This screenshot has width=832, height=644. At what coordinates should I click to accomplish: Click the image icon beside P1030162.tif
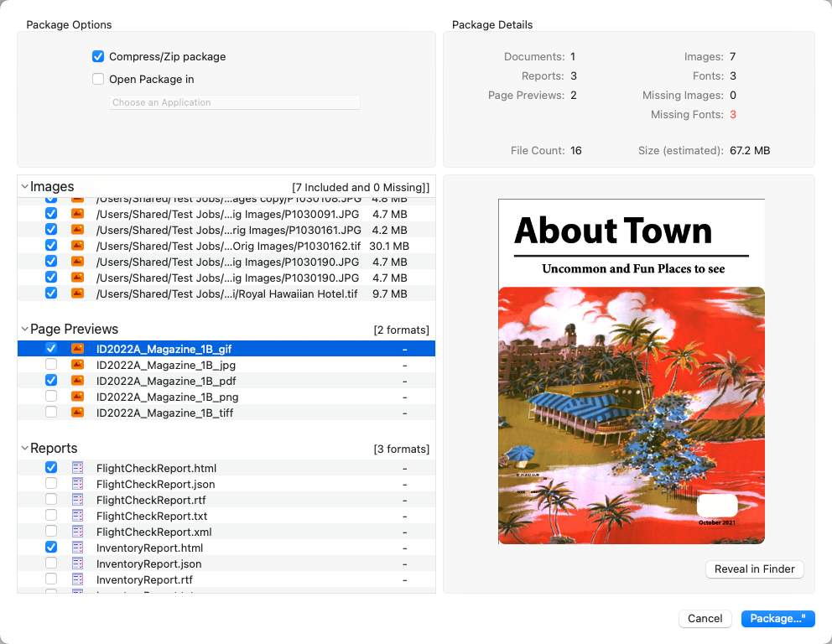tap(77, 246)
